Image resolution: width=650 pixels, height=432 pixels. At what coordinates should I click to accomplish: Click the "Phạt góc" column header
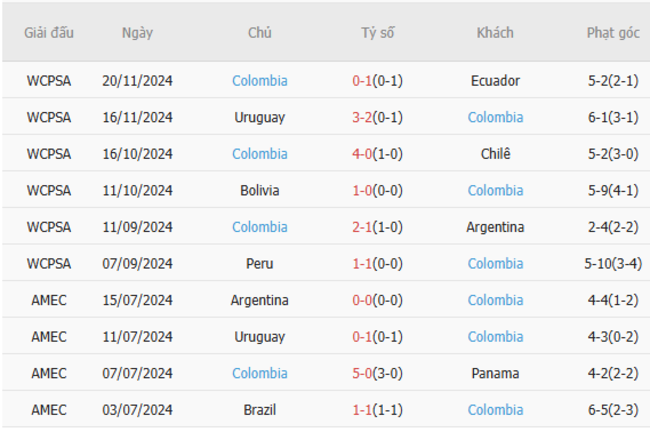(612, 33)
